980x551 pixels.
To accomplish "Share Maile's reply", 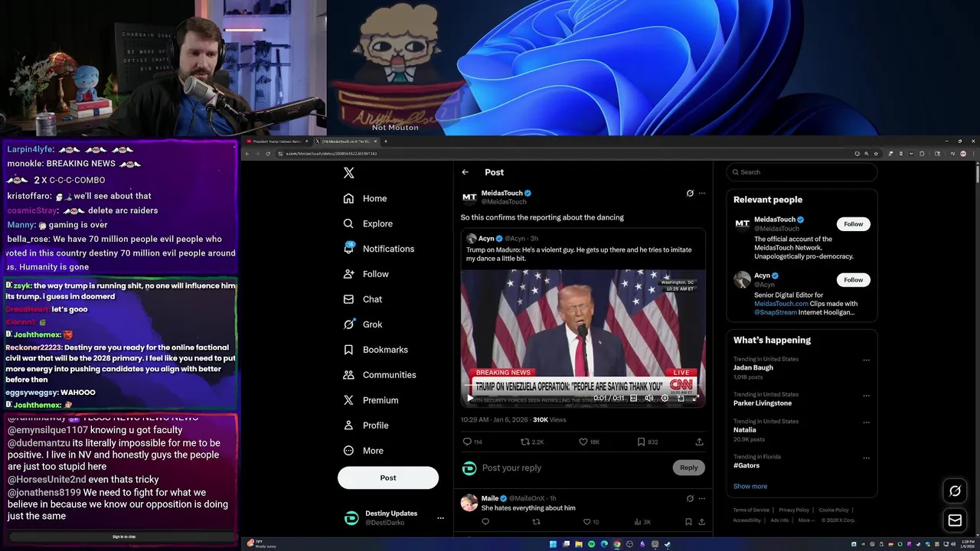I will [701, 522].
